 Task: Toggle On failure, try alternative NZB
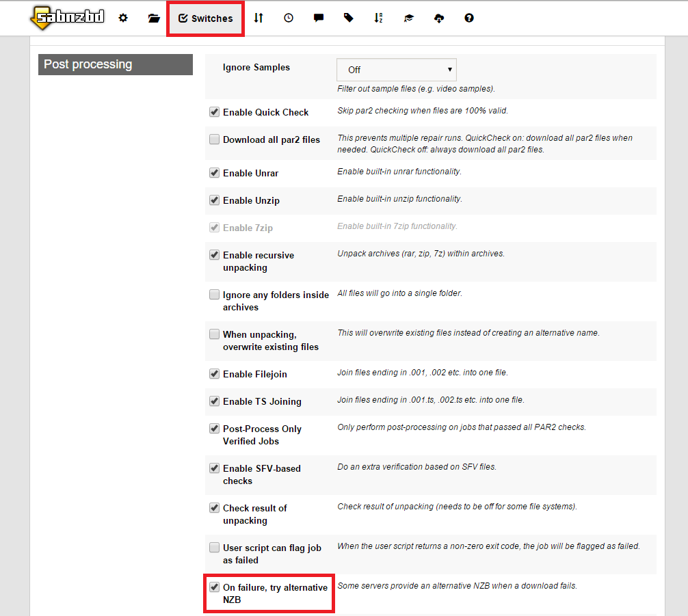214,587
